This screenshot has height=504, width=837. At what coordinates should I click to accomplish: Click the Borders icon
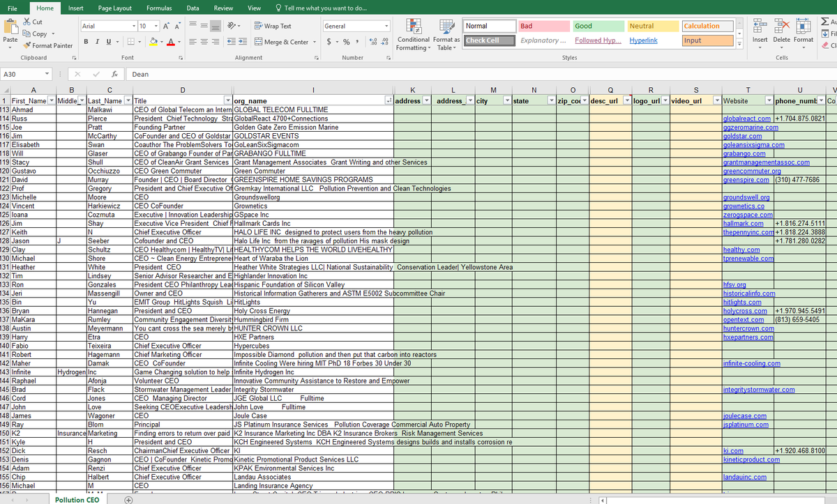[x=130, y=42]
